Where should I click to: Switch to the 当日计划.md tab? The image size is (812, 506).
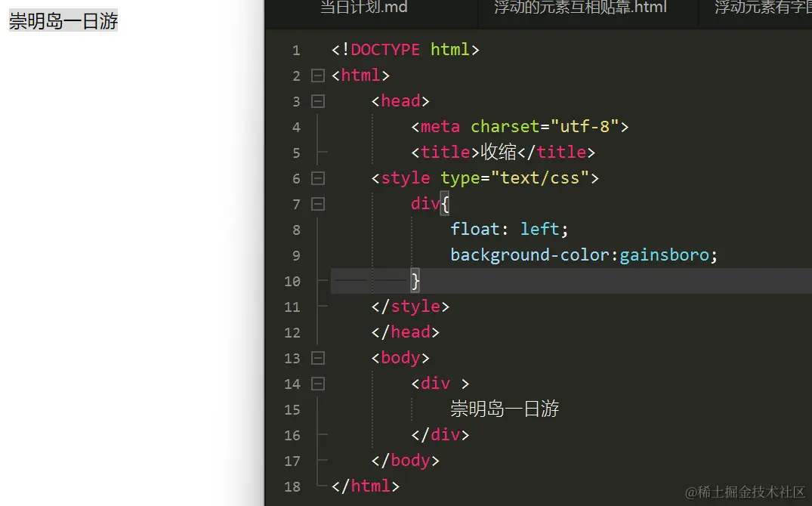click(364, 8)
